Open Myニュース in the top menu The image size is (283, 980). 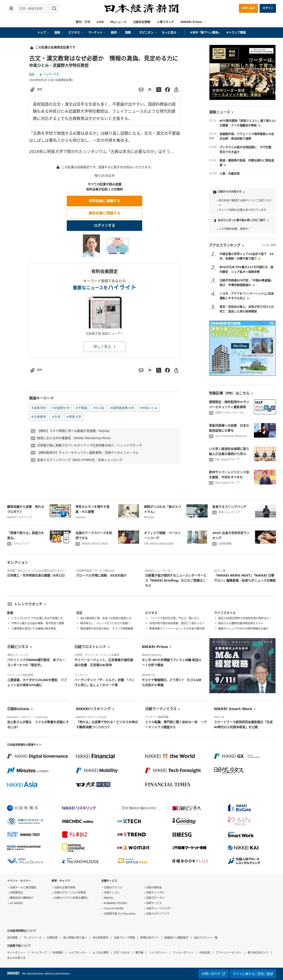(x=118, y=22)
